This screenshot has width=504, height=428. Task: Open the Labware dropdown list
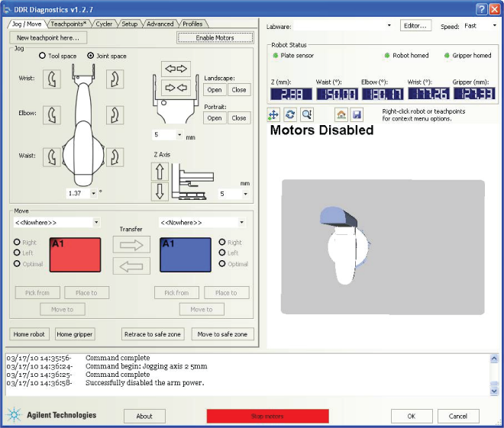[x=388, y=26]
